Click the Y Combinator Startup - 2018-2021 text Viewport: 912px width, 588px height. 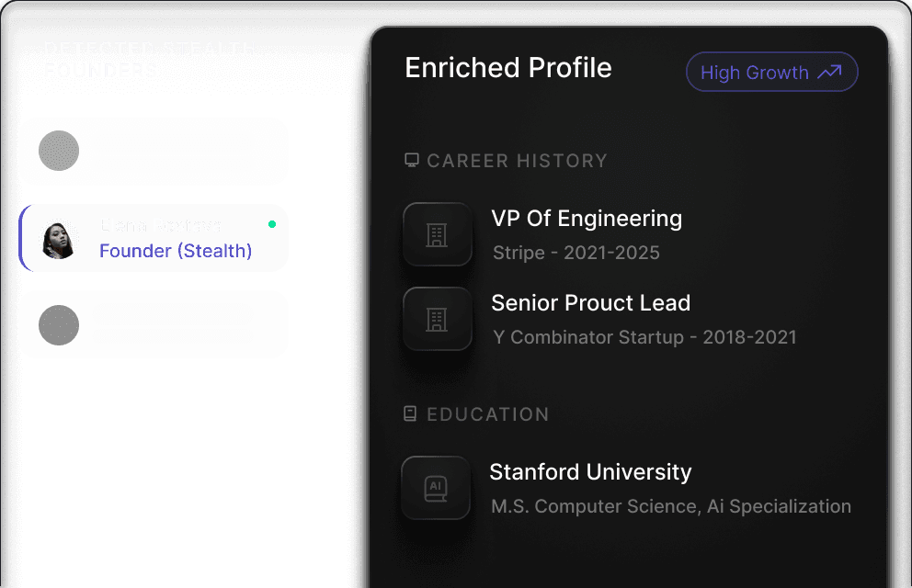tap(644, 337)
